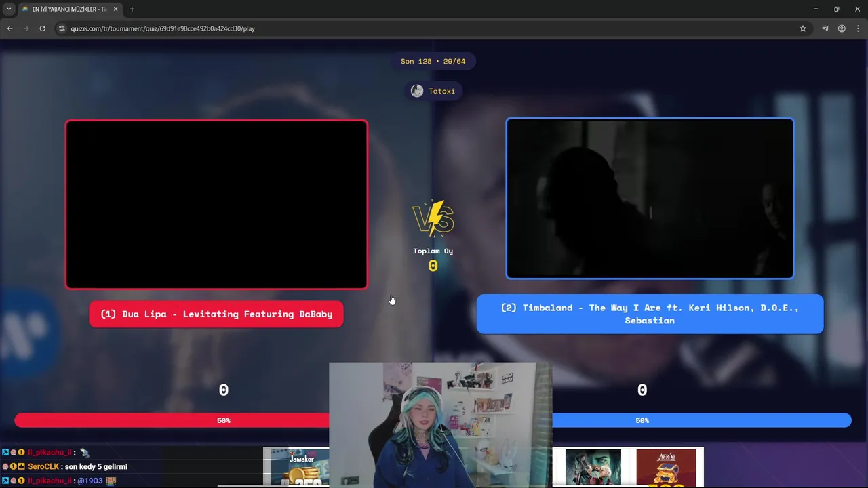Click the Son 128 • 29/64 round indicator

[433, 61]
